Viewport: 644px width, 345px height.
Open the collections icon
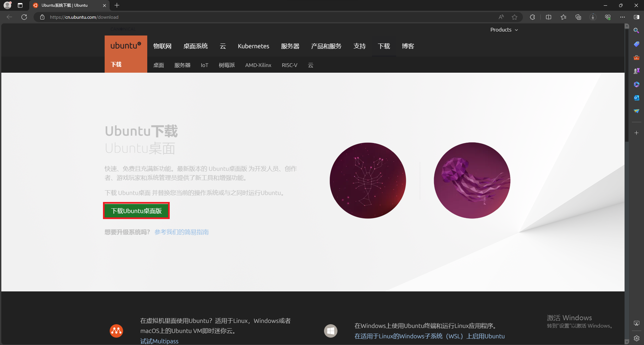578,17
